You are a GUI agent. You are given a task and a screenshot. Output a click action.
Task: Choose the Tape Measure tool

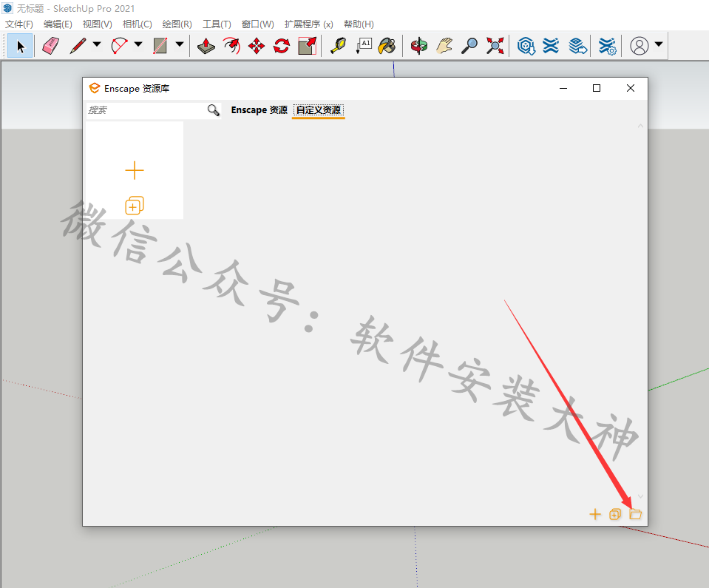coord(338,46)
